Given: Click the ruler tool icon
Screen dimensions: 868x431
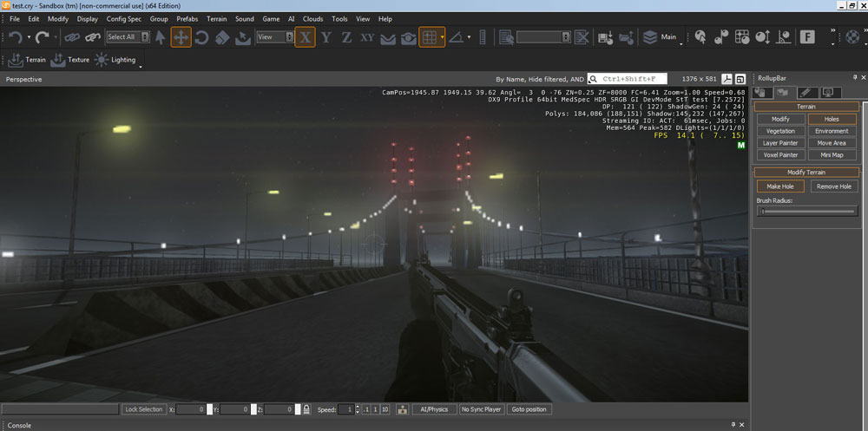Looking at the screenshot, I should coord(482,37).
